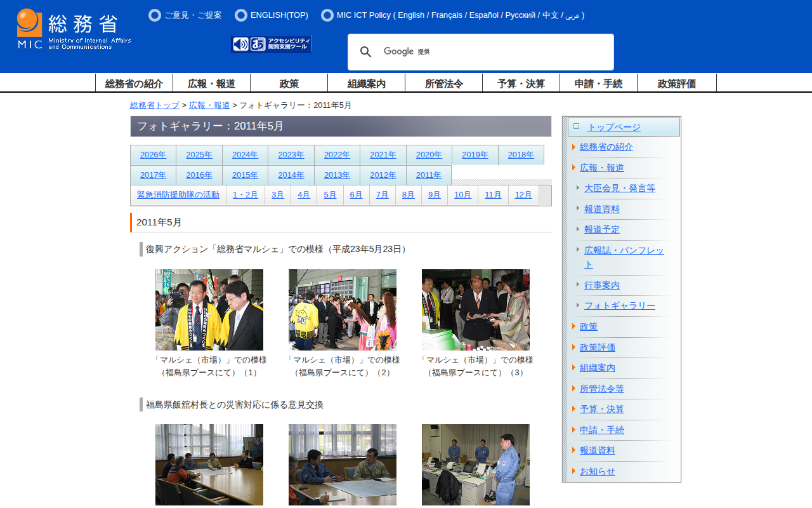Follow the 総務省トップ breadcrumb link

[x=155, y=105]
